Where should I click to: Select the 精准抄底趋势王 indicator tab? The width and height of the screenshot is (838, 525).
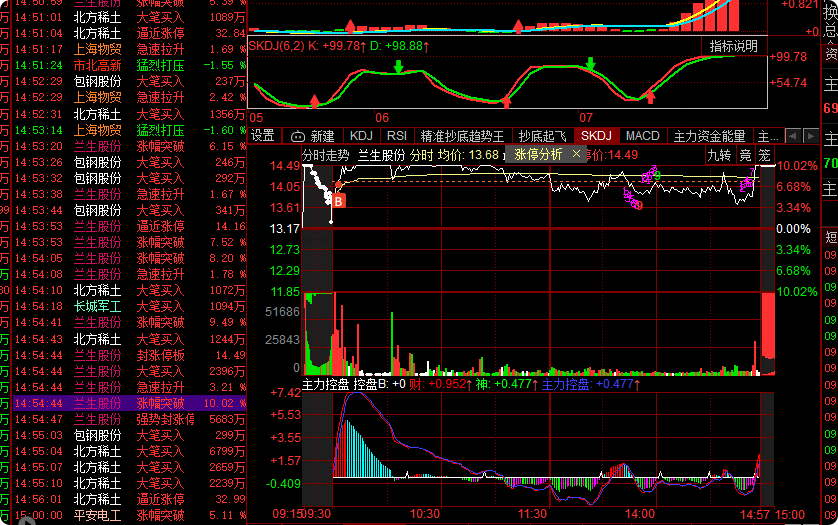pos(462,136)
